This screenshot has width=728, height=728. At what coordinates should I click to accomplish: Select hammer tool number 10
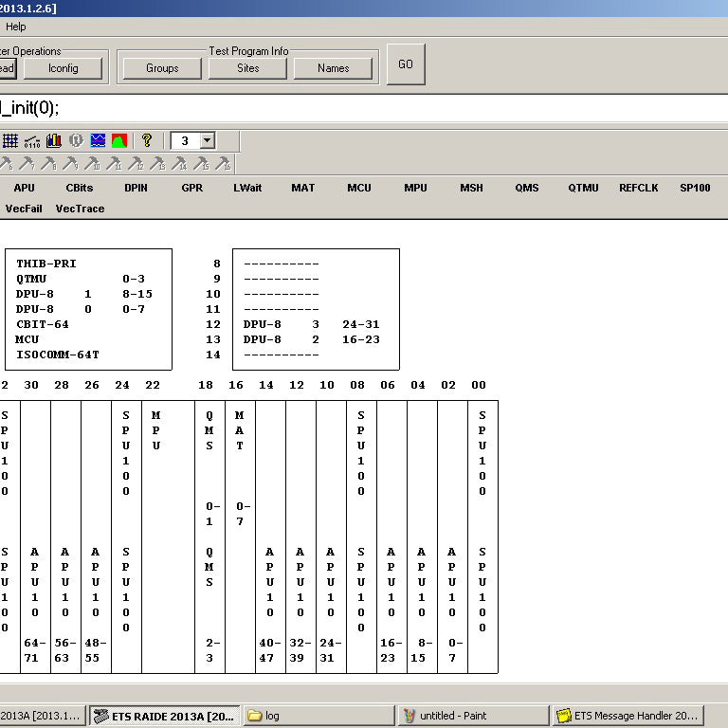tap(92, 163)
